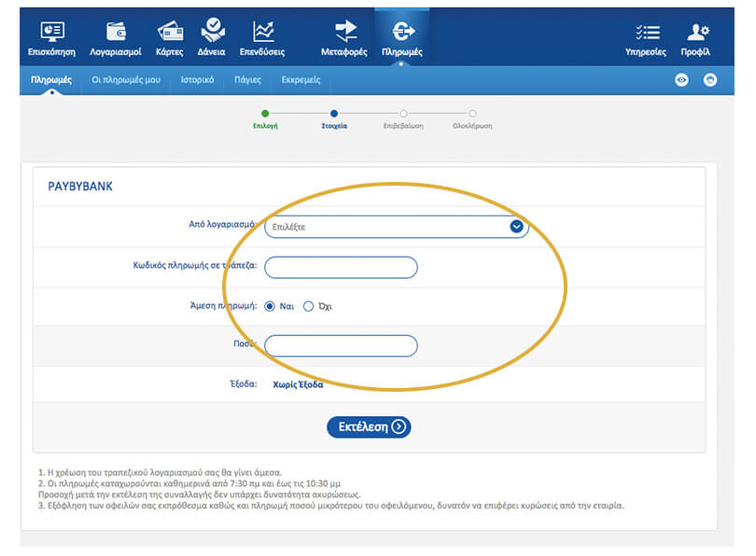Click the PAYBYBANK heading

pyautogui.click(x=80, y=187)
